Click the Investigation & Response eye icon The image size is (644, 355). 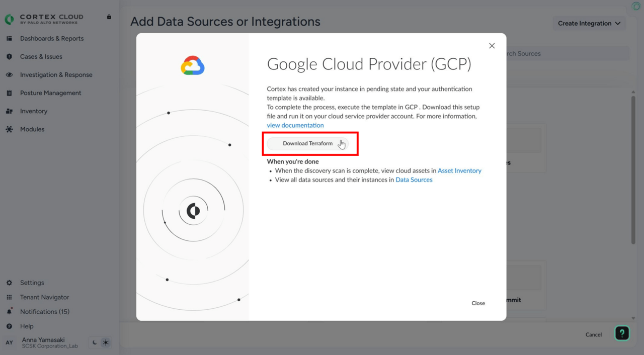click(9, 75)
